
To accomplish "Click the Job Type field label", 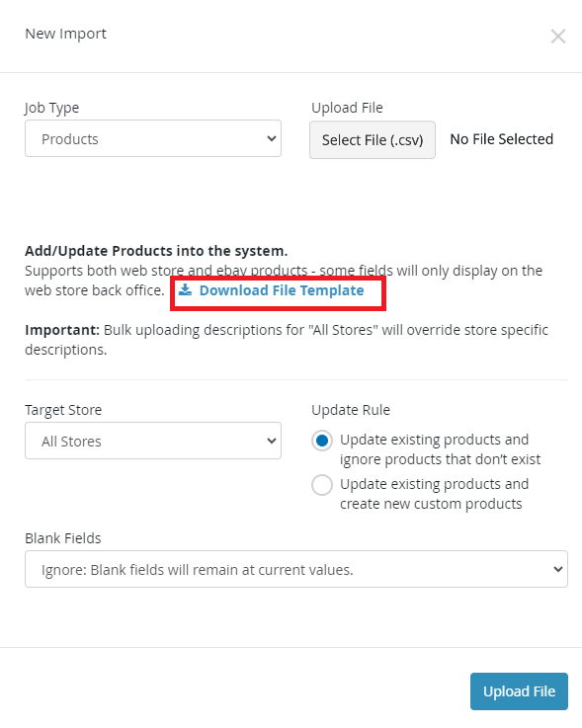I will [x=52, y=108].
